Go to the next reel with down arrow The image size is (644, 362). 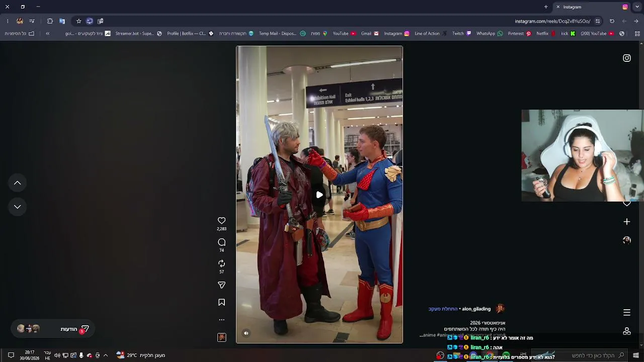(17, 207)
